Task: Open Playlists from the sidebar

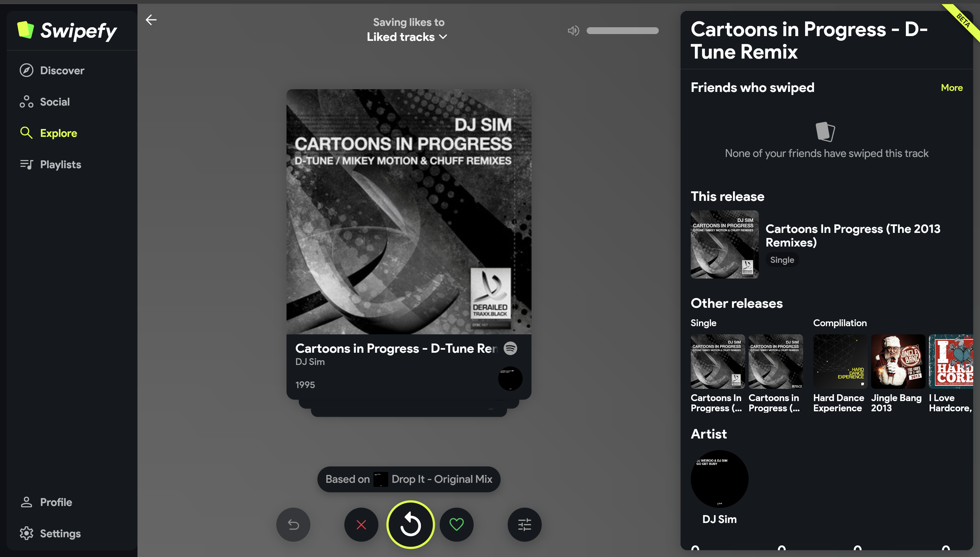Action: point(60,164)
